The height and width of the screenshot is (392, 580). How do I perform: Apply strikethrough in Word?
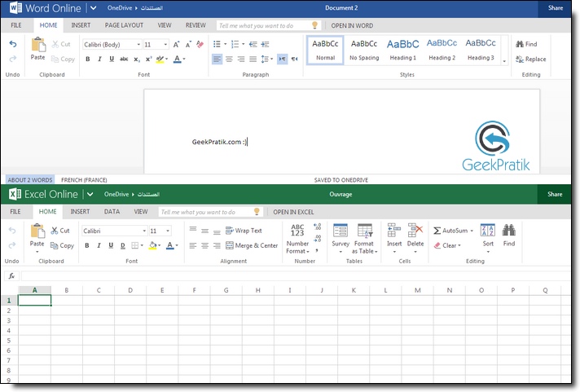124,59
